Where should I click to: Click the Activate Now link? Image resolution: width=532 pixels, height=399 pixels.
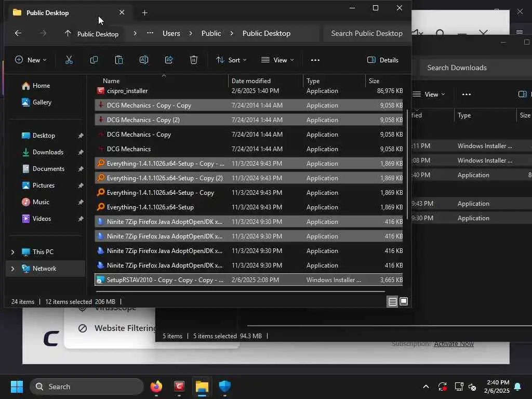pos(454,344)
